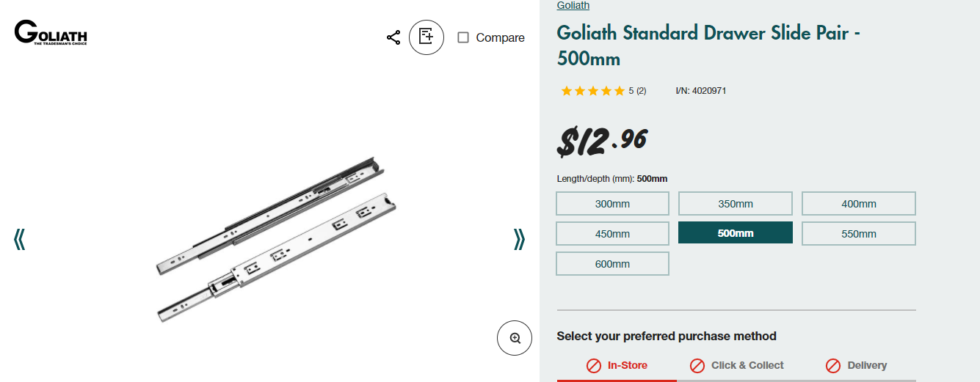980x382 pixels.
Task: Pick the 450mm length option
Action: [612, 234]
